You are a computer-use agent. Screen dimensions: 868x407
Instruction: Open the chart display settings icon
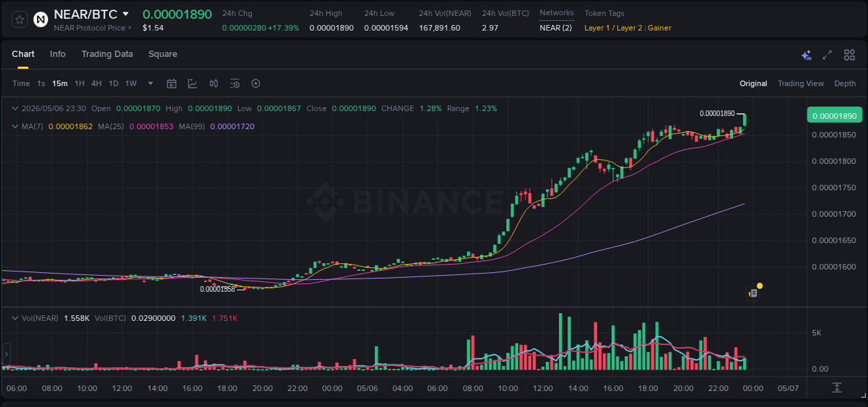click(235, 83)
